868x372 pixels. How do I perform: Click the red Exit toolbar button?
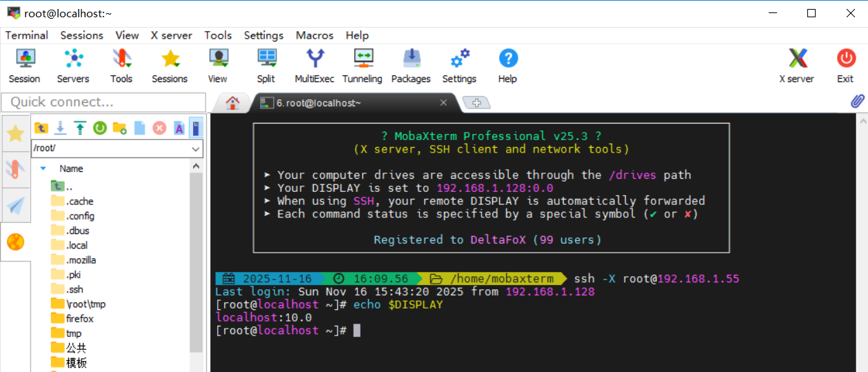point(845,66)
